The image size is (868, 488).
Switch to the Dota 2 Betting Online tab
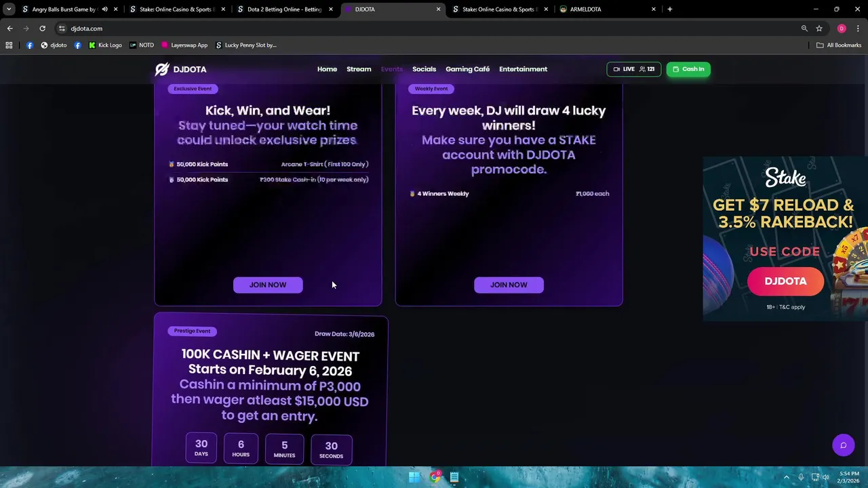(284, 9)
